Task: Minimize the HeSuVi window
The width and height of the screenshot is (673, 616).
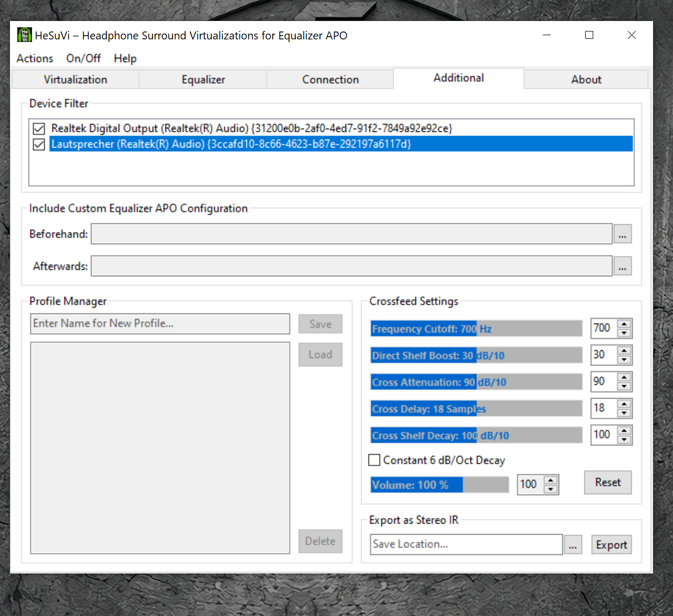Action: click(547, 35)
